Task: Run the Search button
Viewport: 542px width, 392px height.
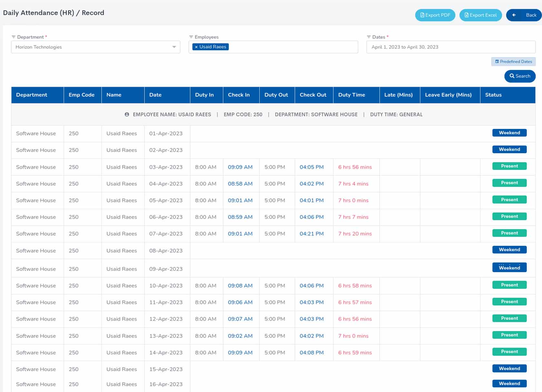Action: pos(520,76)
